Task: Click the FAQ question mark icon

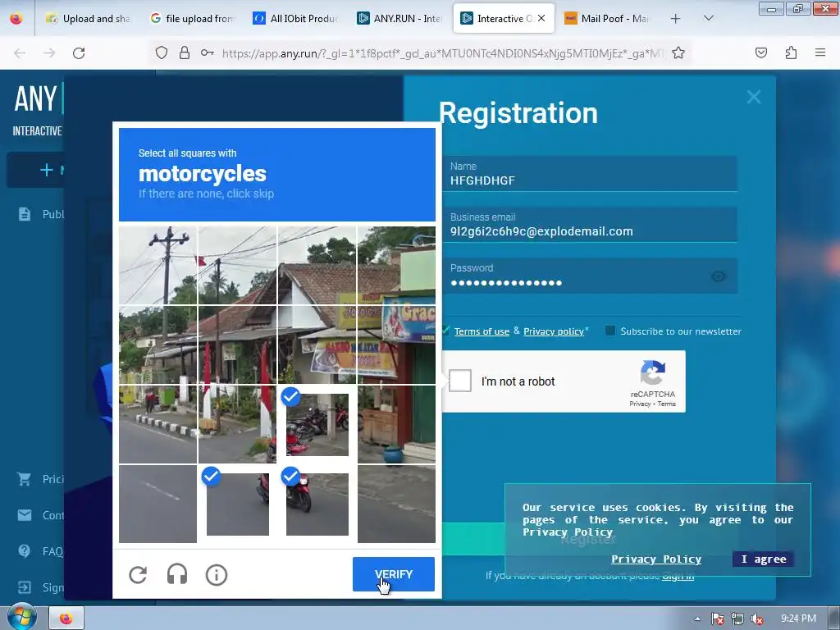Action: pyautogui.click(x=24, y=550)
